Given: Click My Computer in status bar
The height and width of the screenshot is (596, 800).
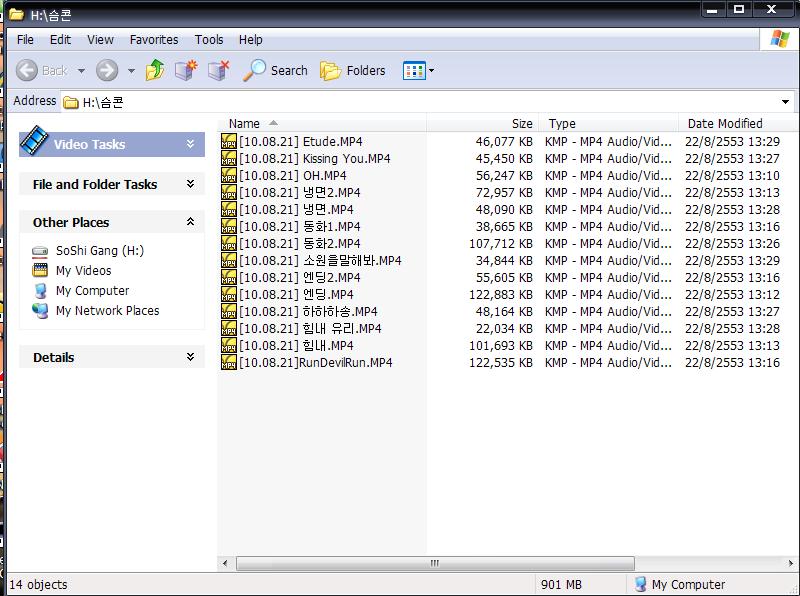Looking at the screenshot, I should click(679, 584).
